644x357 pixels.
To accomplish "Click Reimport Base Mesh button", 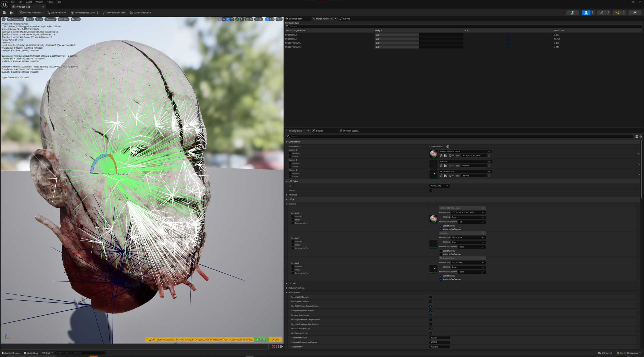I will 83,13.
